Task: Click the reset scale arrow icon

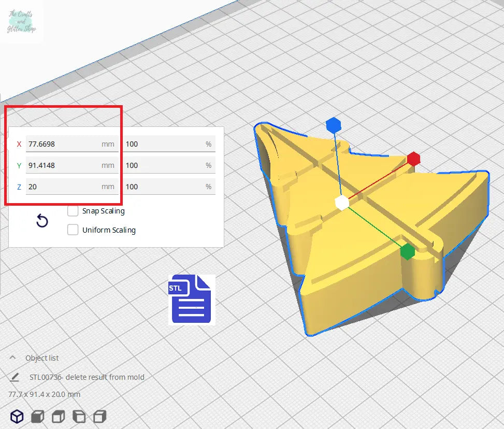Action: pos(42,221)
